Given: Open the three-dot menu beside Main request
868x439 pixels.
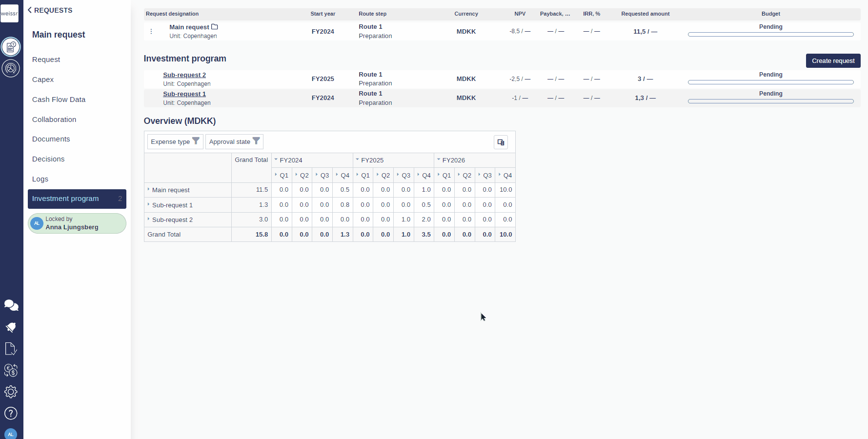Looking at the screenshot, I should click(151, 31).
